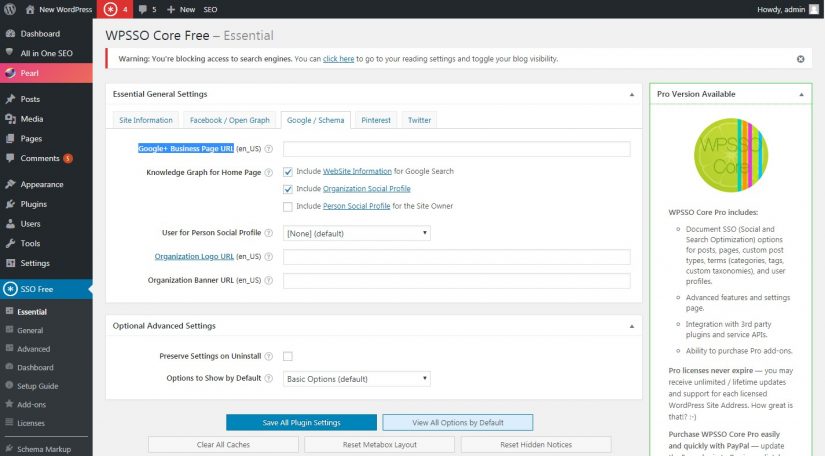Click Save All Plugin Settings button

point(301,422)
